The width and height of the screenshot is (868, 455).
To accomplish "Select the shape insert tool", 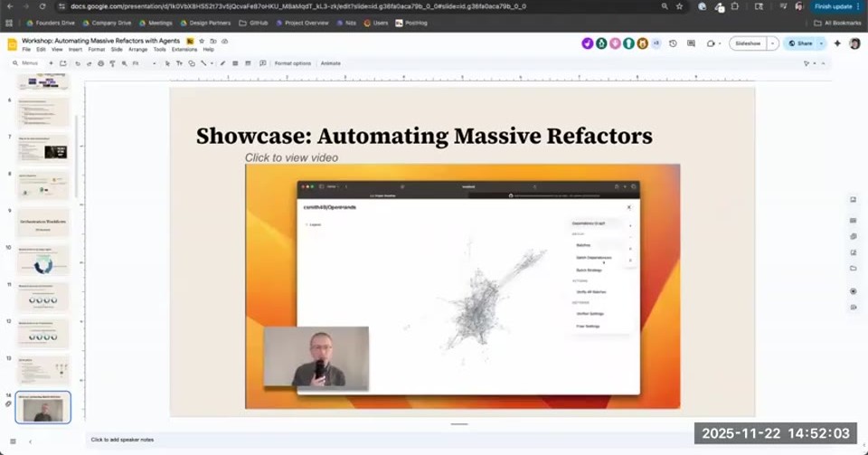I will 192,63.
